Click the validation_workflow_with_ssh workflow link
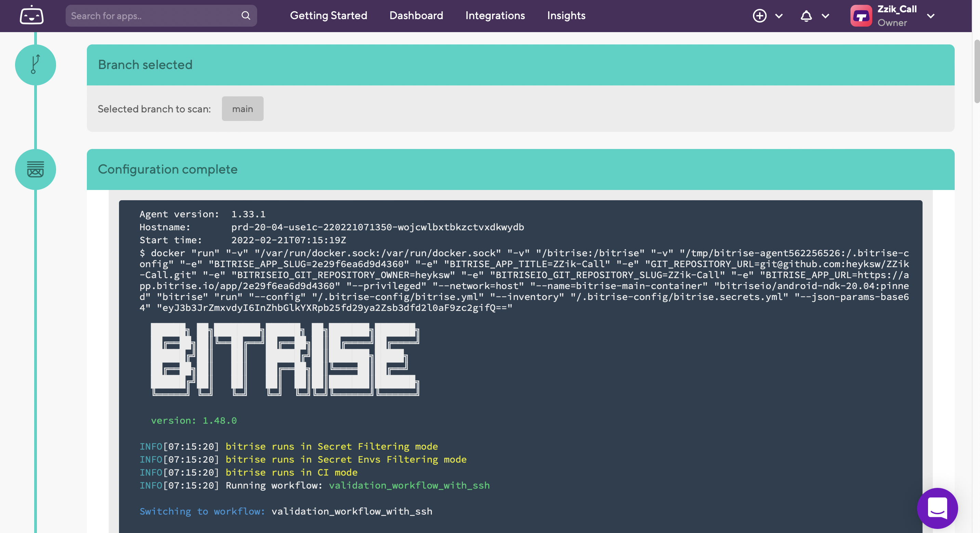 (x=409, y=486)
